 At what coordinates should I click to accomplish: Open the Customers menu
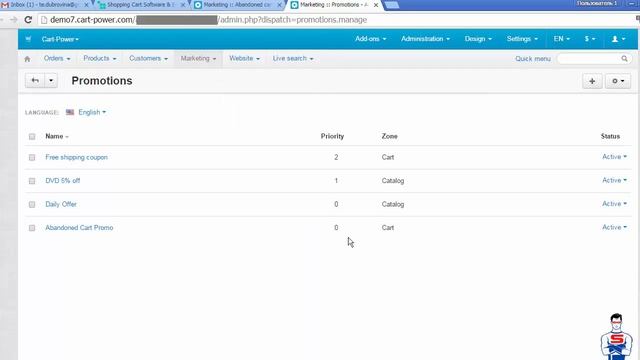[148, 59]
